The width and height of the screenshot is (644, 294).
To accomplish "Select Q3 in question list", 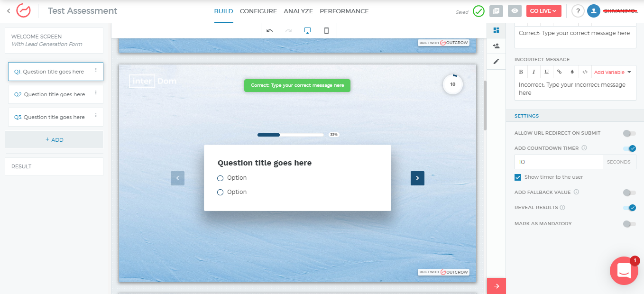I will pos(55,117).
